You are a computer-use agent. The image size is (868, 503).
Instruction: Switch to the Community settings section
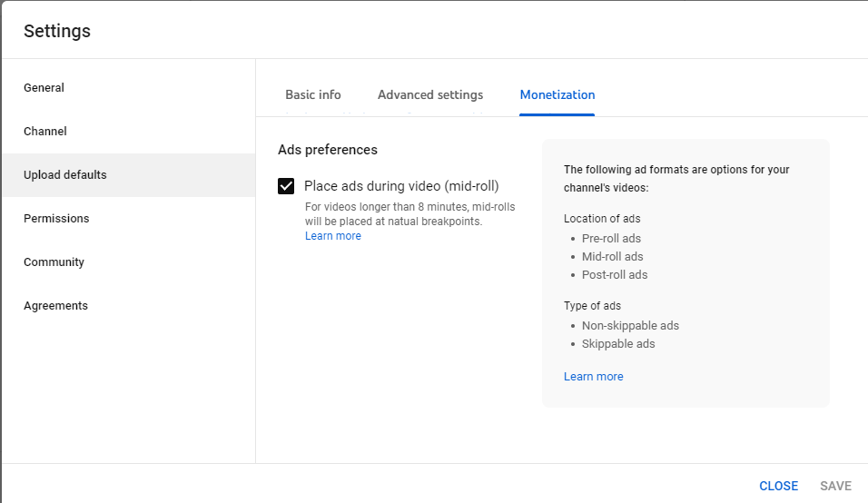54,262
